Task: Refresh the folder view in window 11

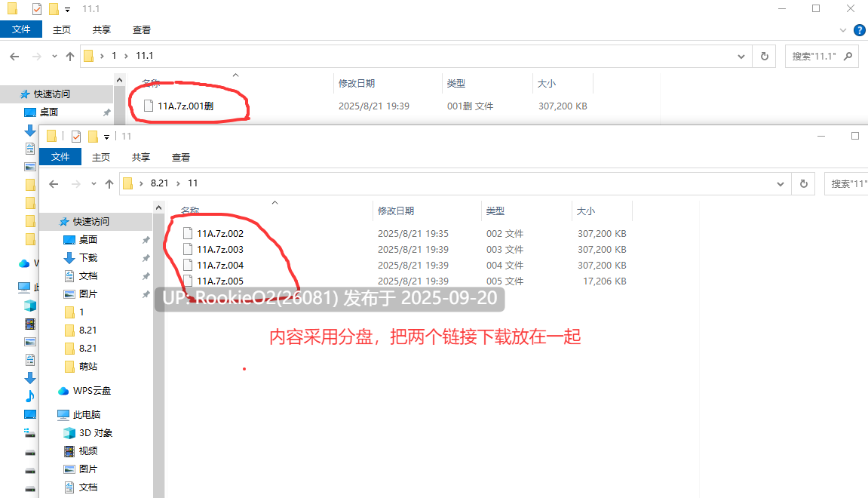Action: click(804, 183)
